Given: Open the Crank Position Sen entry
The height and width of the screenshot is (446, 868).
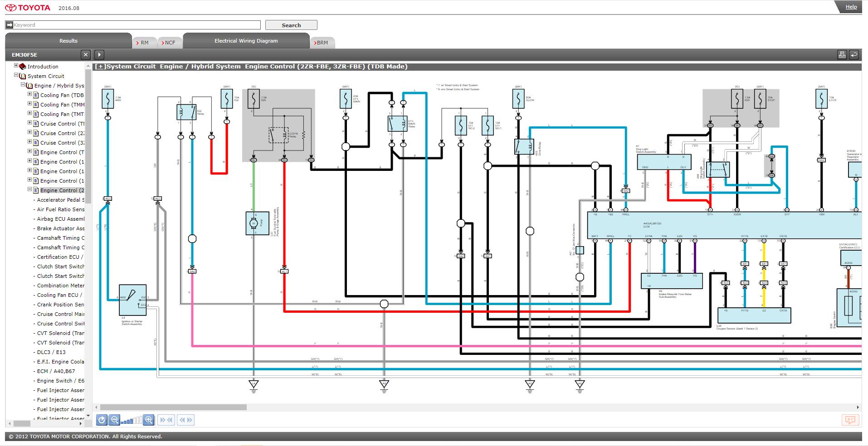Looking at the screenshot, I should [x=61, y=305].
